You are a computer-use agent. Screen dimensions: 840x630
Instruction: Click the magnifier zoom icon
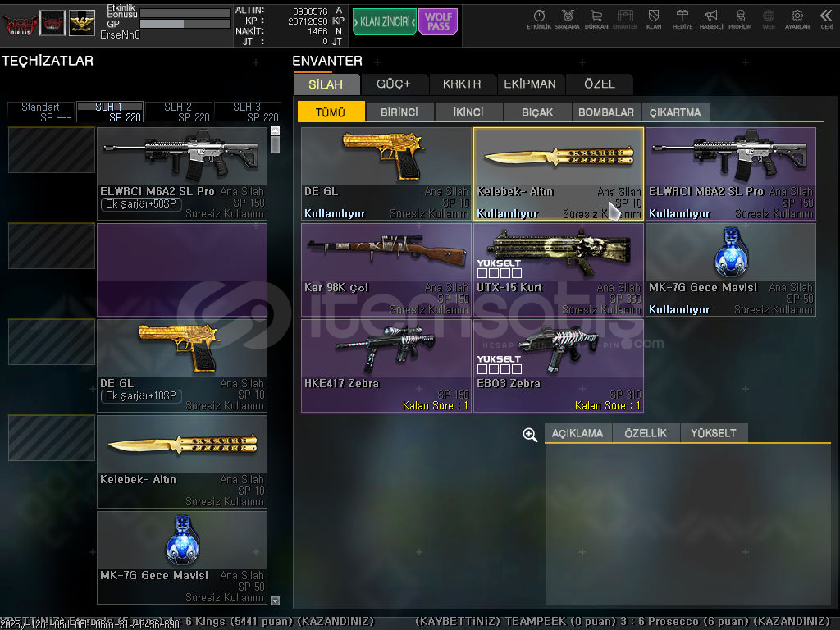[530, 435]
